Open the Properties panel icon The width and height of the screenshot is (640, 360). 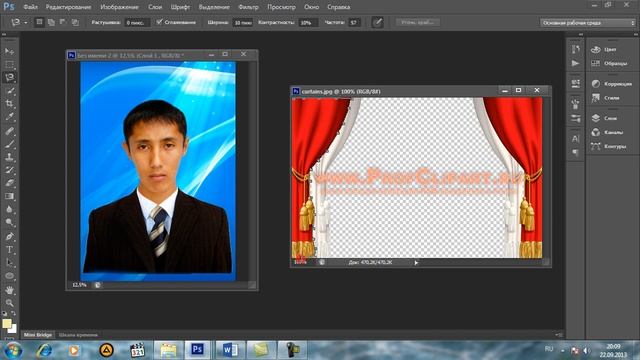(576, 83)
